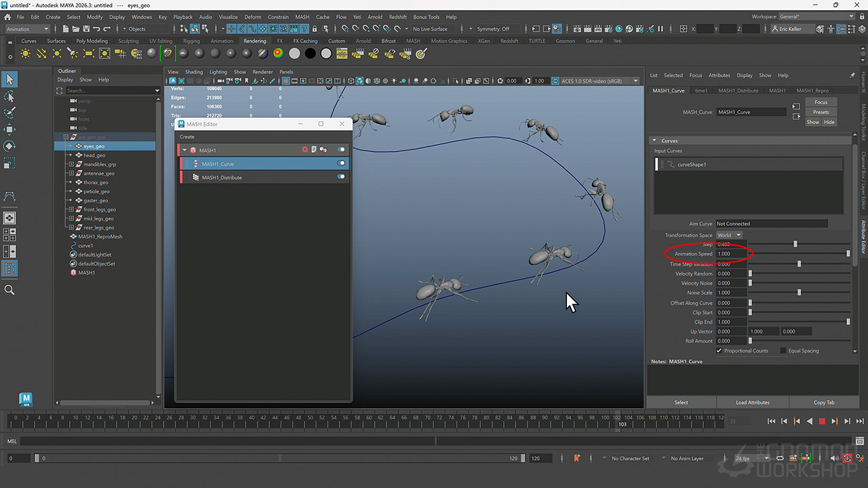Click the stop playback button
Viewport: 868px width, 488px height.
click(x=822, y=421)
